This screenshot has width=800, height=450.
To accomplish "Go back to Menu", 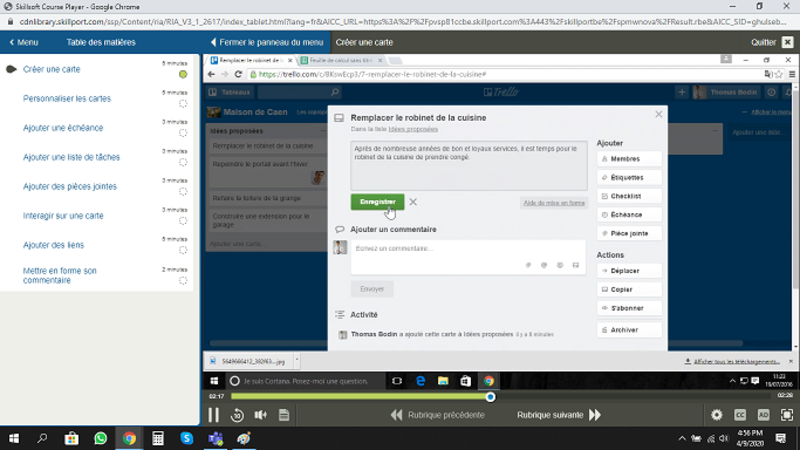I will (x=24, y=42).
